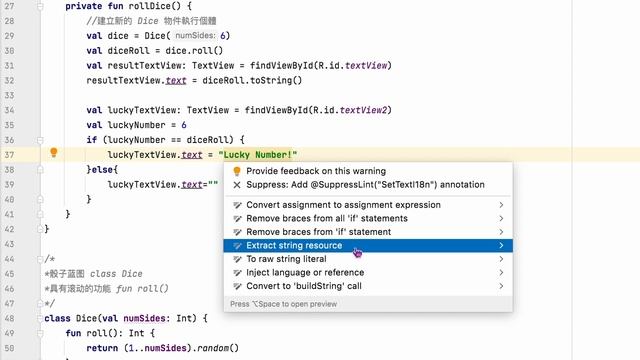The width and height of the screenshot is (640, 360).
Task: Click the pencil icon beside "Convert to 'buildString' call"
Action: click(x=237, y=286)
